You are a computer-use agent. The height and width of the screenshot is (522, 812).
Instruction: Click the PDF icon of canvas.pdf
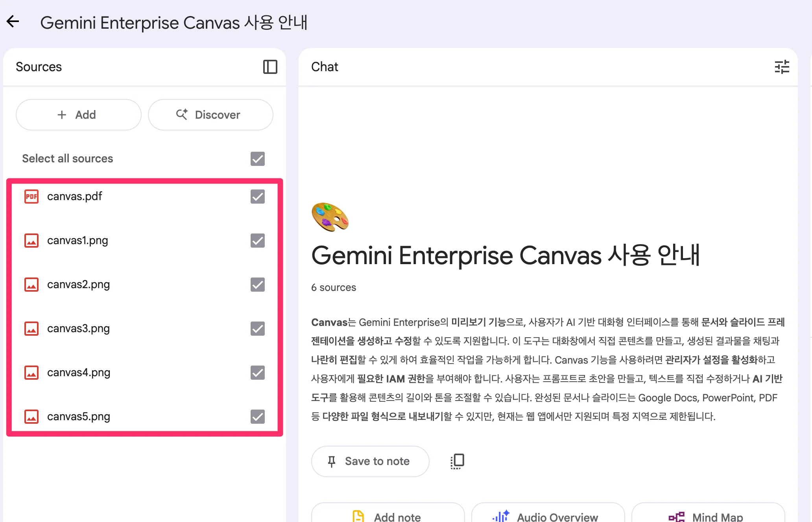click(x=31, y=197)
